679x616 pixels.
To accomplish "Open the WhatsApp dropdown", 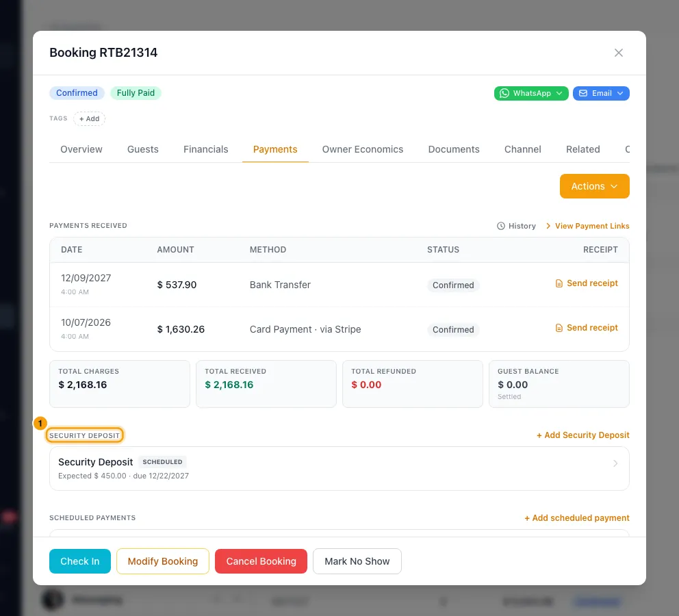I will (531, 94).
